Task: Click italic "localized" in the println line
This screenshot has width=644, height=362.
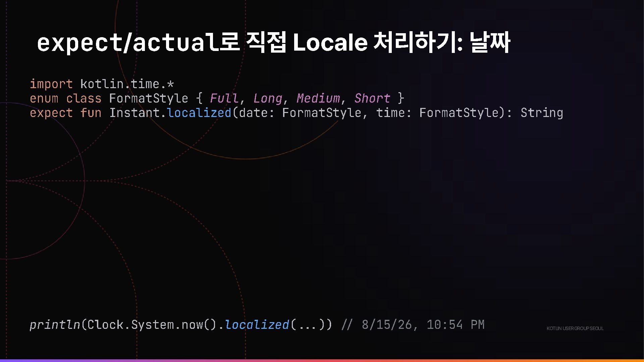Action: (257, 325)
